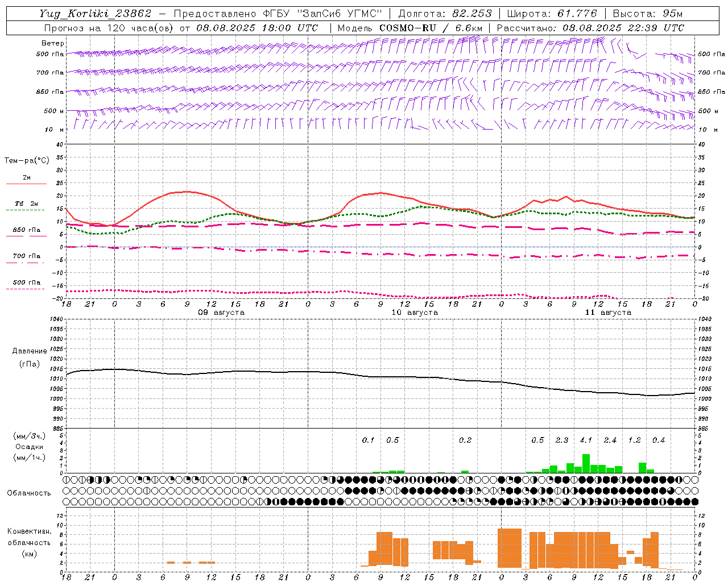The width and height of the screenshot is (728, 582).
Task: Click the 0.2 three-hour precipitation value
Action: [x=465, y=440]
